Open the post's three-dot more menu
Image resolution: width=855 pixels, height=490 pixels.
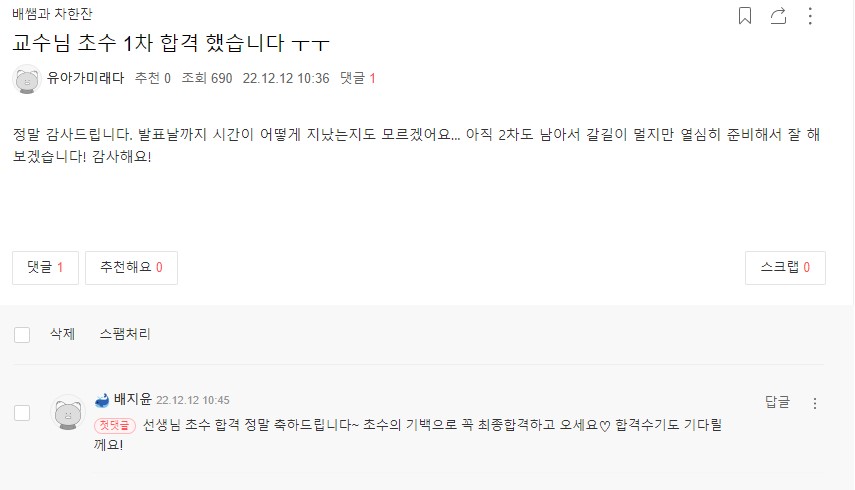pos(810,16)
